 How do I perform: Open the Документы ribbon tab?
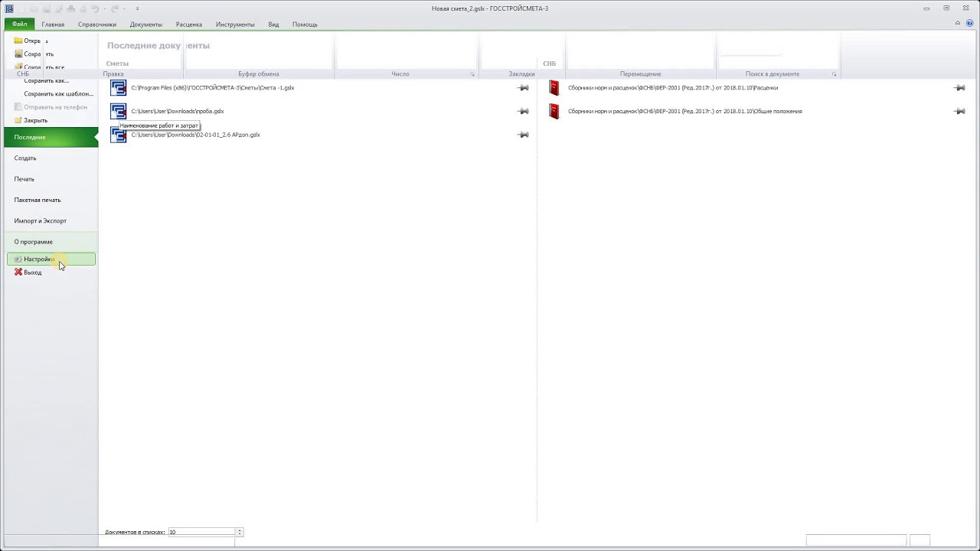(145, 24)
